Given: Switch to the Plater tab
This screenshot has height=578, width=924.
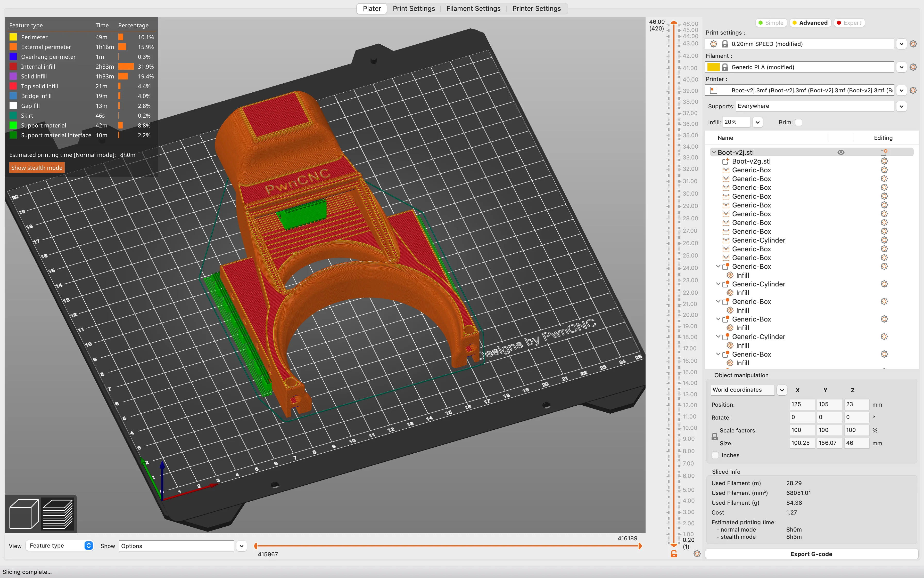Looking at the screenshot, I should [372, 9].
